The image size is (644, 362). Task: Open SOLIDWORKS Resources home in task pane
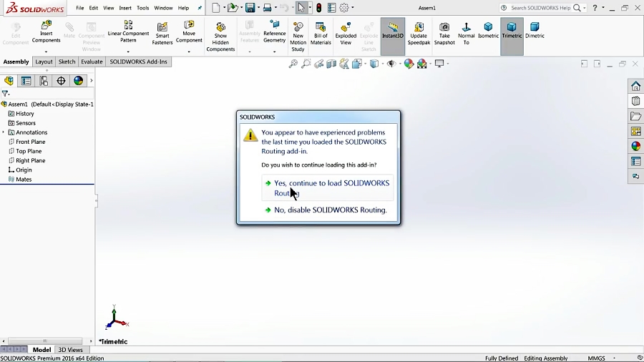pyautogui.click(x=636, y=86)
